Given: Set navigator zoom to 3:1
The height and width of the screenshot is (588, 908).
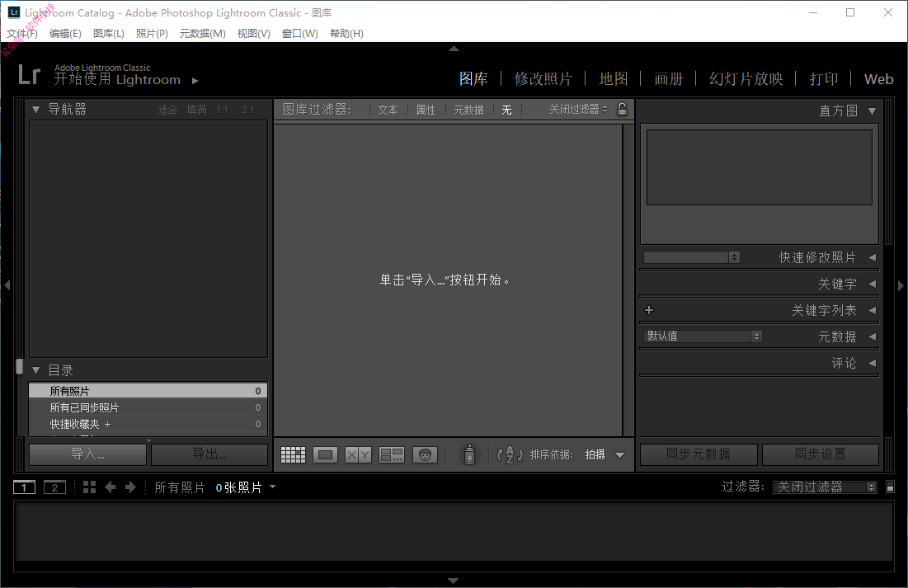Looking at the screenshot, I should click(247, 110).
